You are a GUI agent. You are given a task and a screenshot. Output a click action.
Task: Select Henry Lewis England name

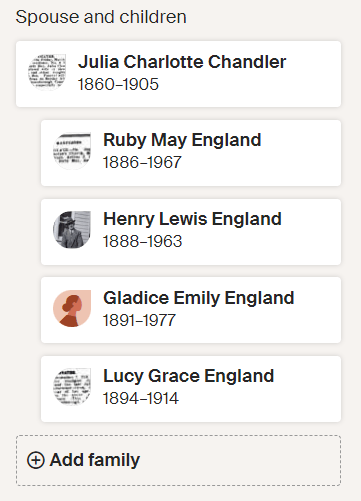point(192,219)
